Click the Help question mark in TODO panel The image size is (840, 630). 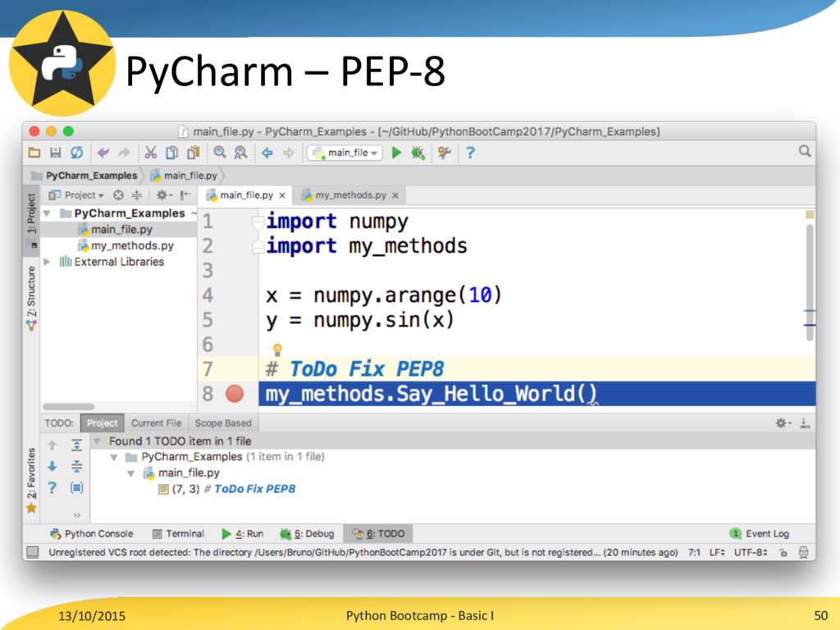[52, 487]
